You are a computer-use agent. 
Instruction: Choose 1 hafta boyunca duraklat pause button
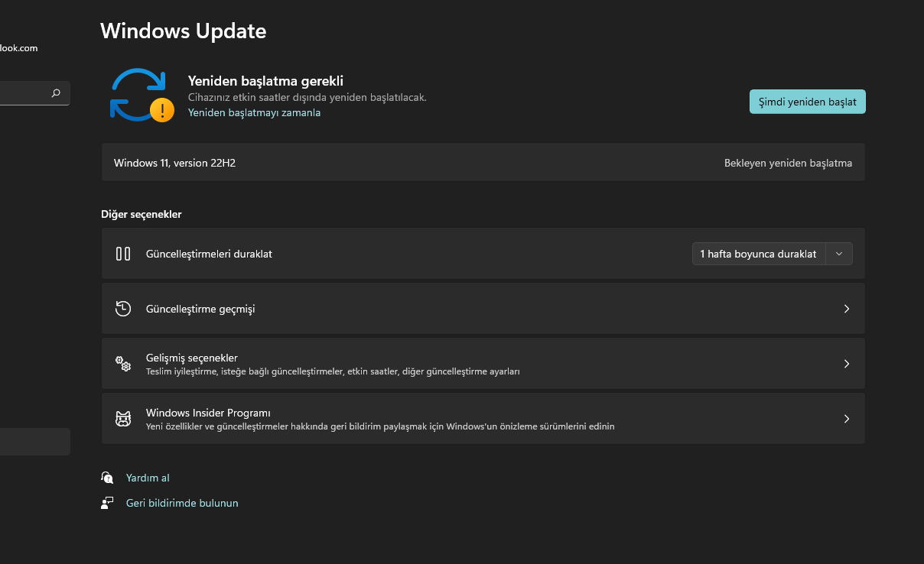tap(758, 254)
